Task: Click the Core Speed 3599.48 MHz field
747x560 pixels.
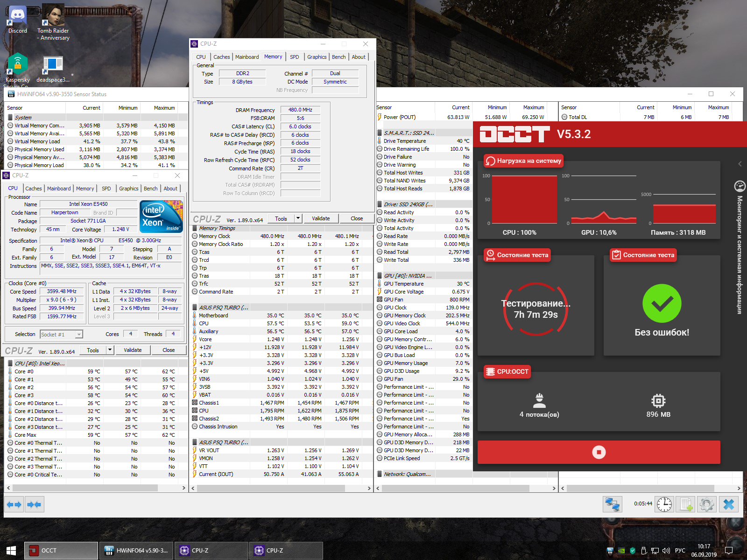Action: [x=62, y=291]
